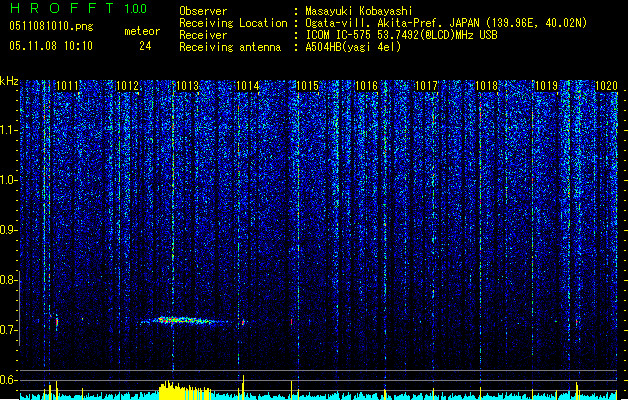Viewport: 629px width, 400px height.
Task: Click the Receiving Location label
Action: pos(233,23)
